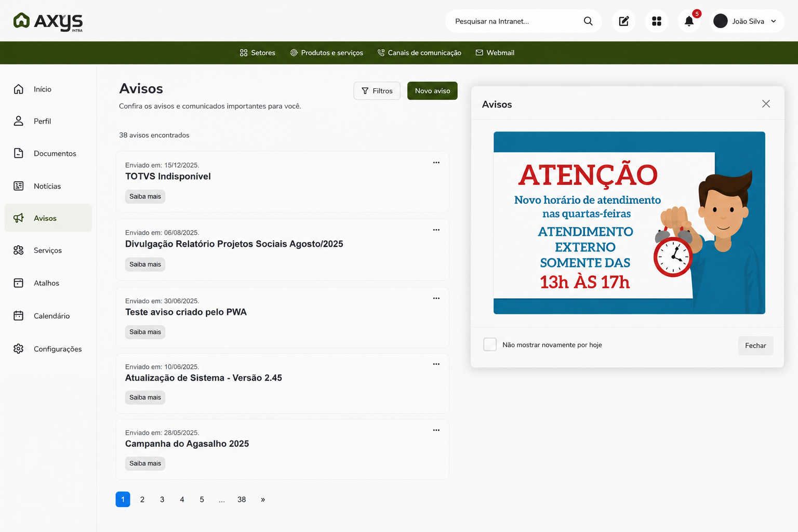Open the compose edit pencil icon
The image size is (798, 532).
pos(624,21)
